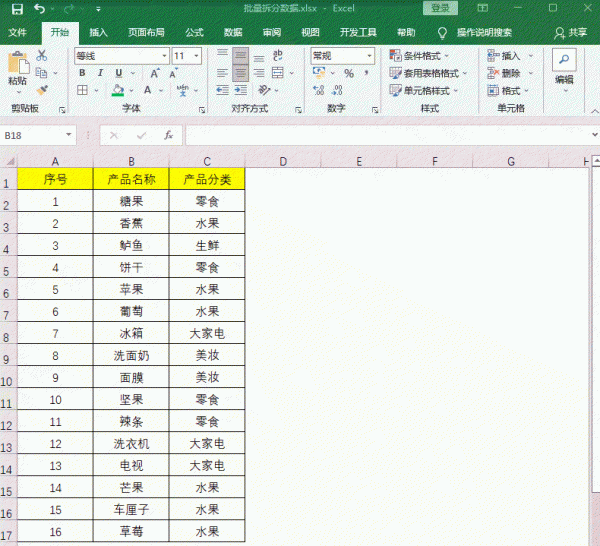Copy selection with the copy icon

click(41, 73)
